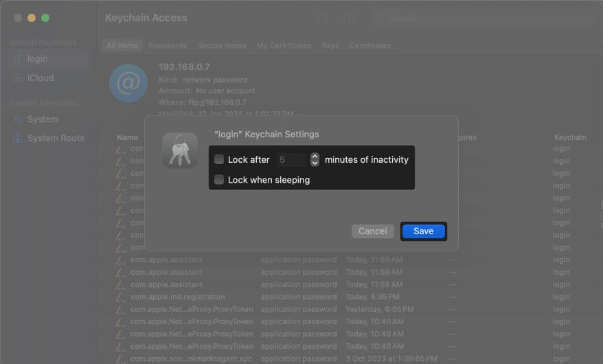Enable the Lock when sleeping checkbox
The image size is (603, 364).
pyautogui.click(x=219, y=179)
